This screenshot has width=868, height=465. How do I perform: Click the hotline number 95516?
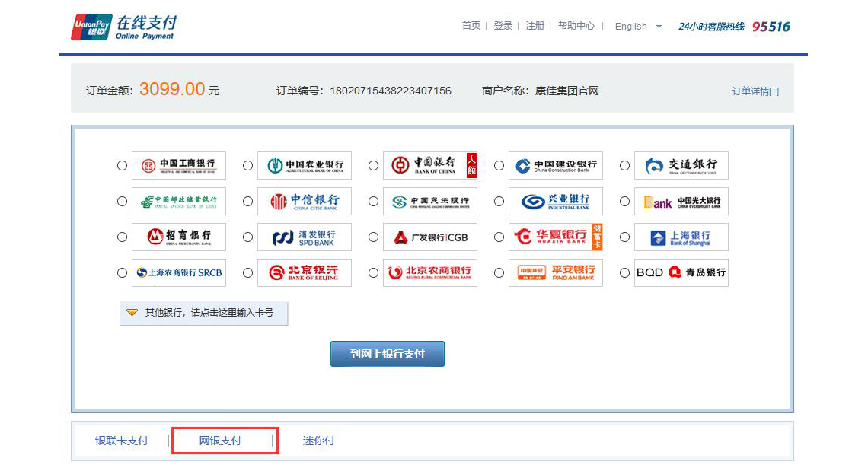[771, 27]
